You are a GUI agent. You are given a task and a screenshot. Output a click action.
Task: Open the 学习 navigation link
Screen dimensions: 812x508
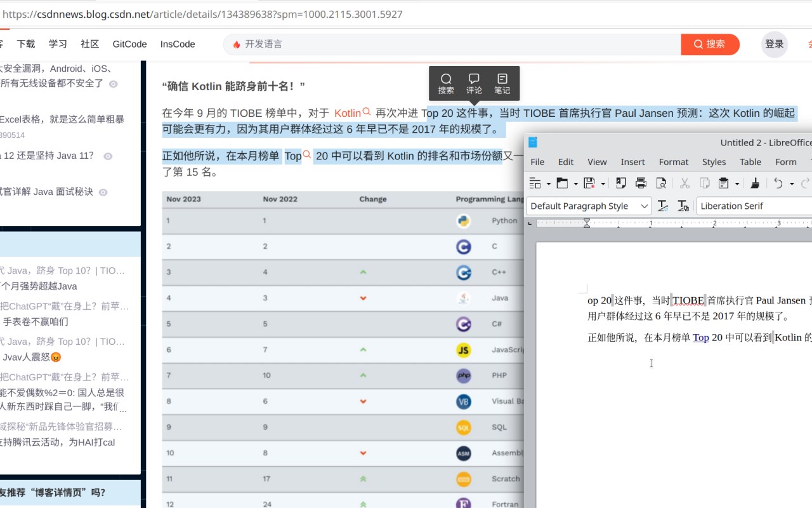click(58, 44)
